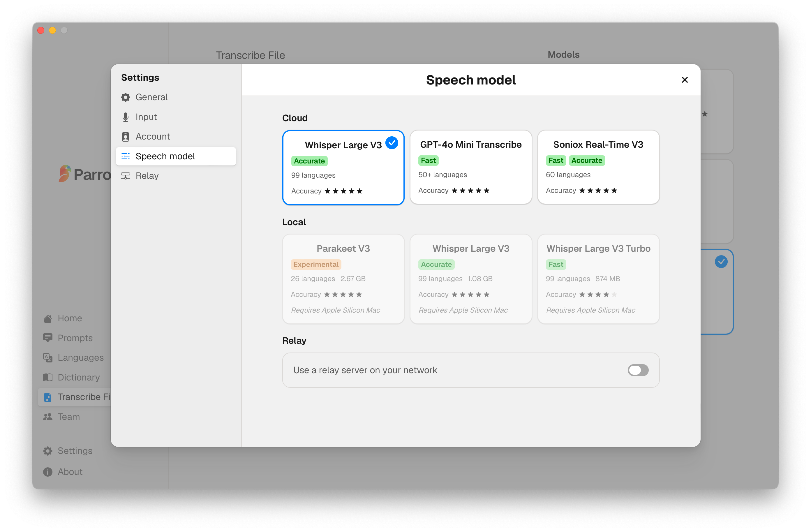The height and width of the screenshot is (532, 811).
Task: Open the Speech model settings tab
Action: point(176,156)
